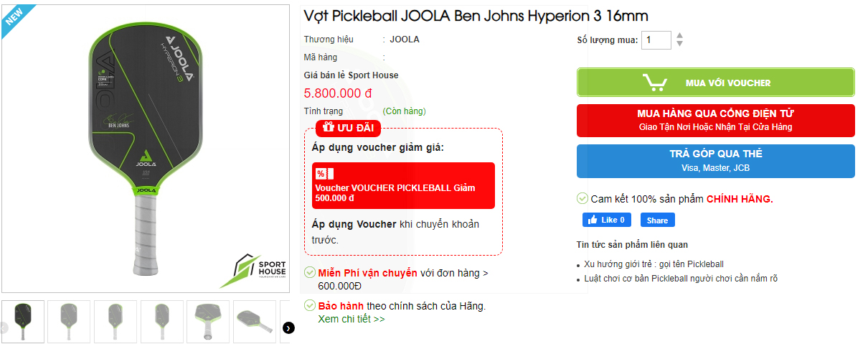
Task: Click the MUA VỚI VOUCHER button
Action: pos(716,83)
